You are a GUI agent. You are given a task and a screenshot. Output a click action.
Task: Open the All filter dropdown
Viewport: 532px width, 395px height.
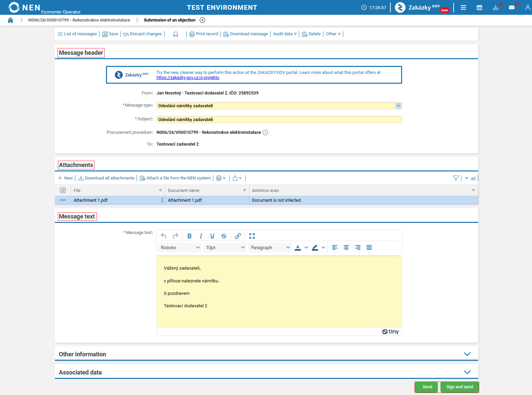tap(470, 179)
